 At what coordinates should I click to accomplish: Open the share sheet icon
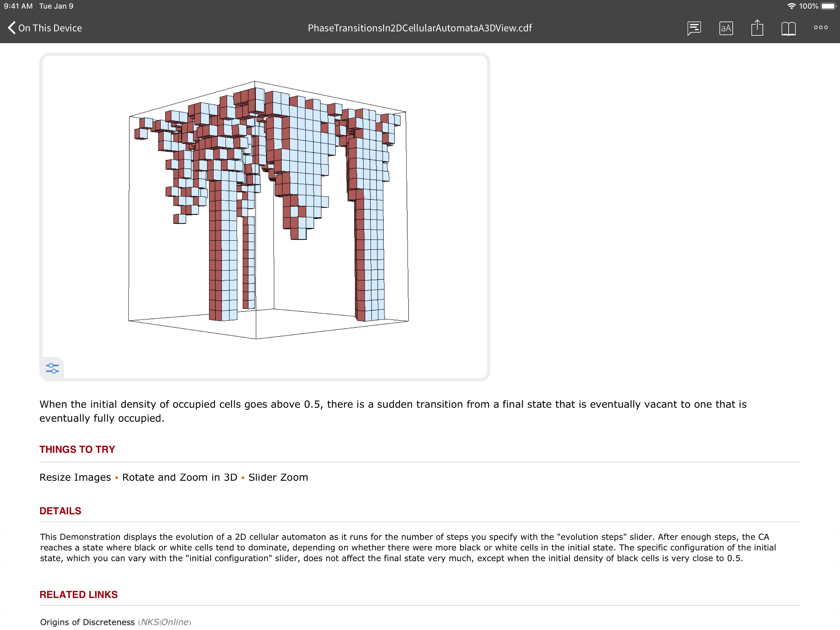coord(757,28)
